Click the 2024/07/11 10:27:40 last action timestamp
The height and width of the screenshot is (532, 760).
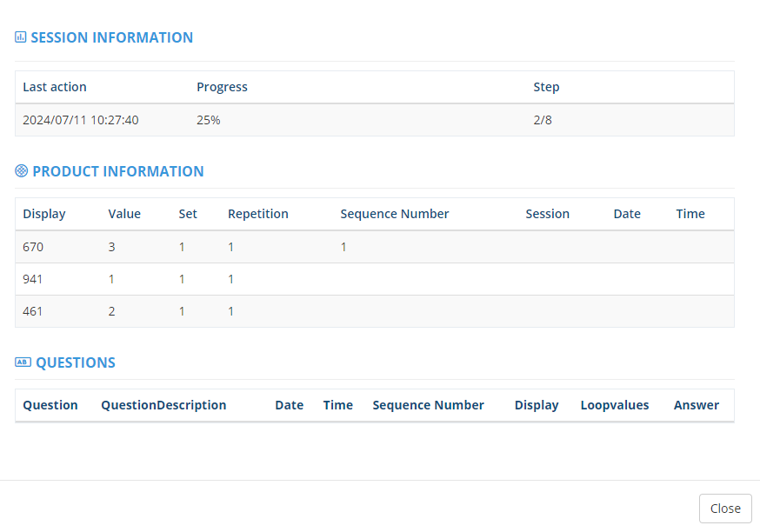pyautogui.click(x=81, y=120)
